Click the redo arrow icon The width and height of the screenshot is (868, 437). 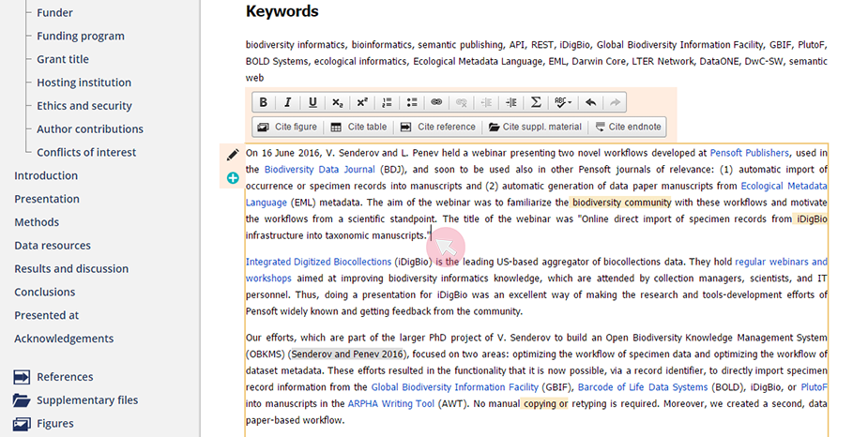click(615, 102)
